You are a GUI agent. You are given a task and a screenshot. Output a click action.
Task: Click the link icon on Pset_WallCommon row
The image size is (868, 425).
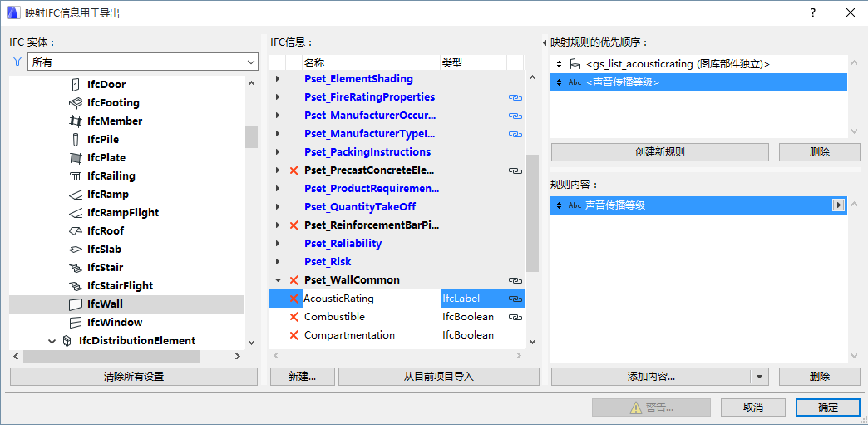pos(515,280)
